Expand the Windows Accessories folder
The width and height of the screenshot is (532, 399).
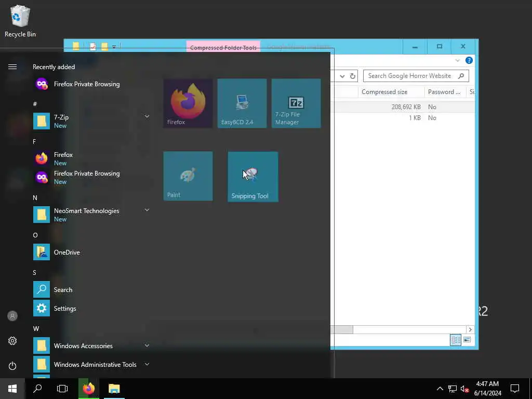(x=147, y=345)
